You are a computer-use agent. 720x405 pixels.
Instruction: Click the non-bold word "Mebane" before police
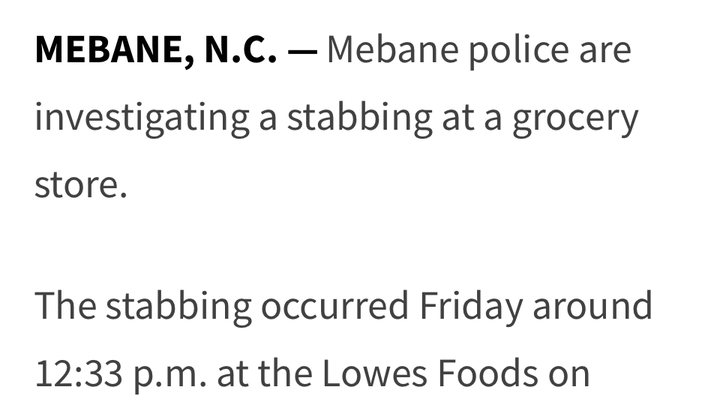click(x=393, y=49)
